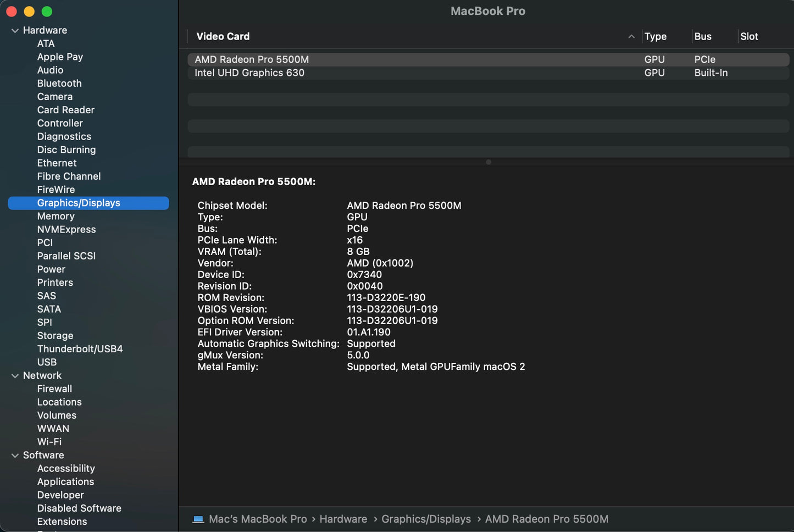Collapse the Hardware section in sidebar
794x532 pixels.
[15, 31]
